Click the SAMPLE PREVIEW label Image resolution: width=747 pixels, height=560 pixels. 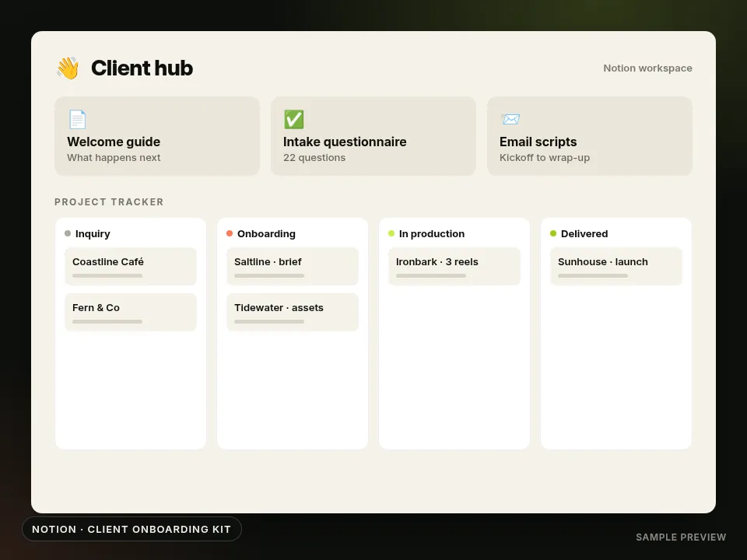(681, 537)
